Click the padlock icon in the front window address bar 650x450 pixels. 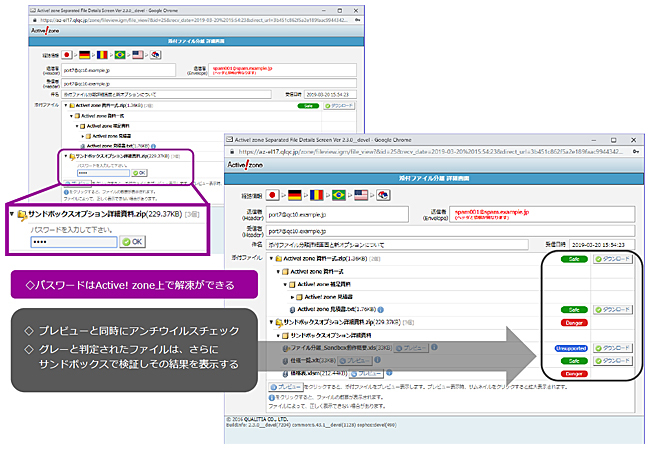230,151
